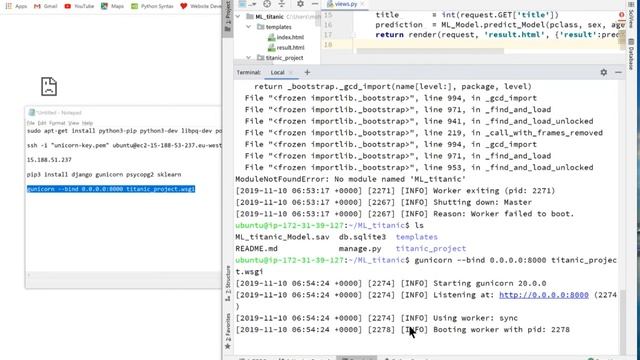Open the Format menu in Notepad

coord(57,123)
